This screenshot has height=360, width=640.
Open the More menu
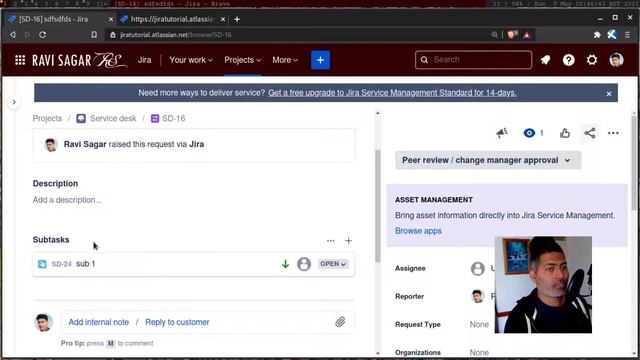point(285,60)
